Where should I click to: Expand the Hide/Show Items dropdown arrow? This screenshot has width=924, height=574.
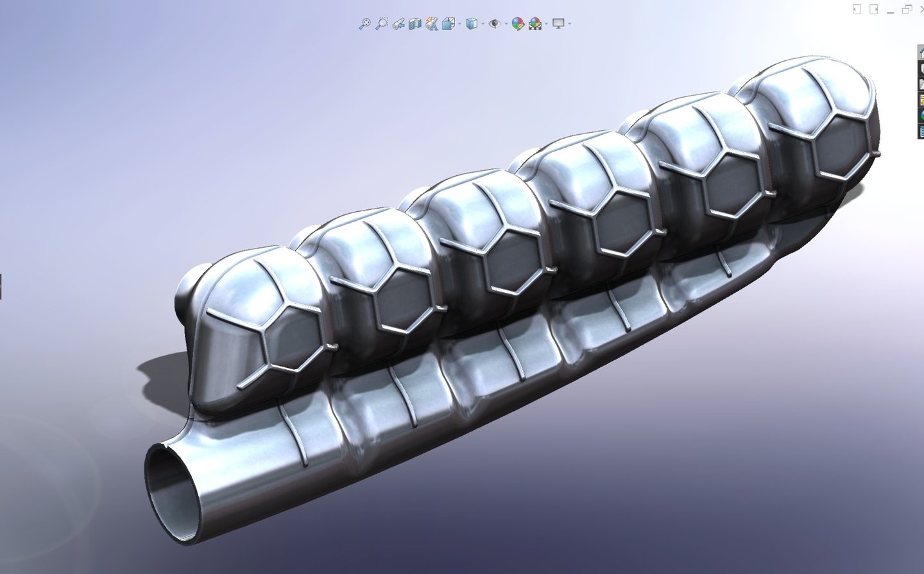click(x=506, y=24)
